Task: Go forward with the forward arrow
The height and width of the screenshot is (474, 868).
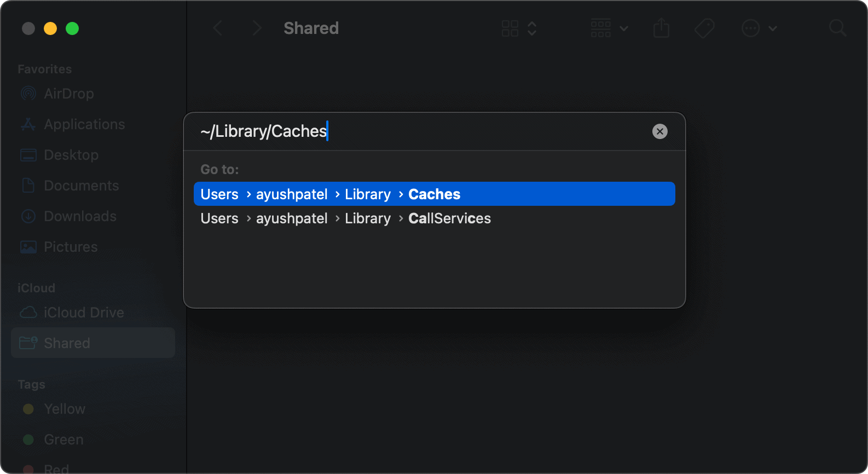Action: (256, 28)
